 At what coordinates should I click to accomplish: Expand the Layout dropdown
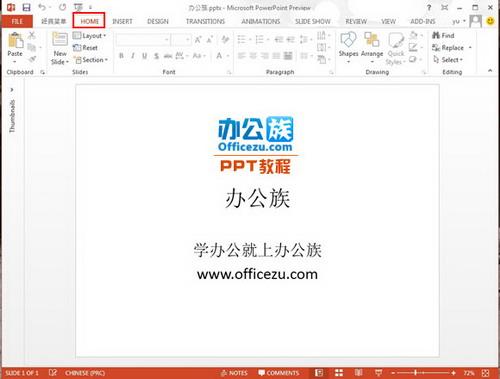coord(89,35)
